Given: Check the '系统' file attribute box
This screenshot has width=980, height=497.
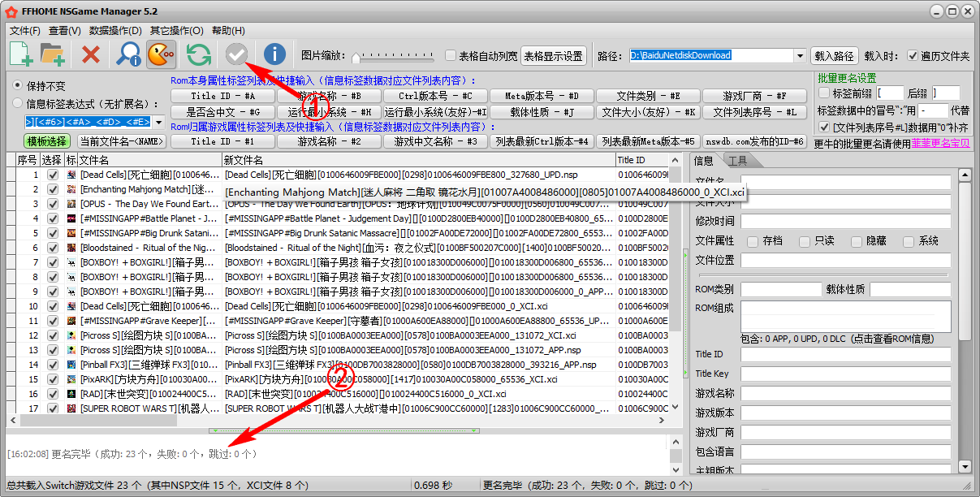Looking at the screenshot, I should pos(909,241).
